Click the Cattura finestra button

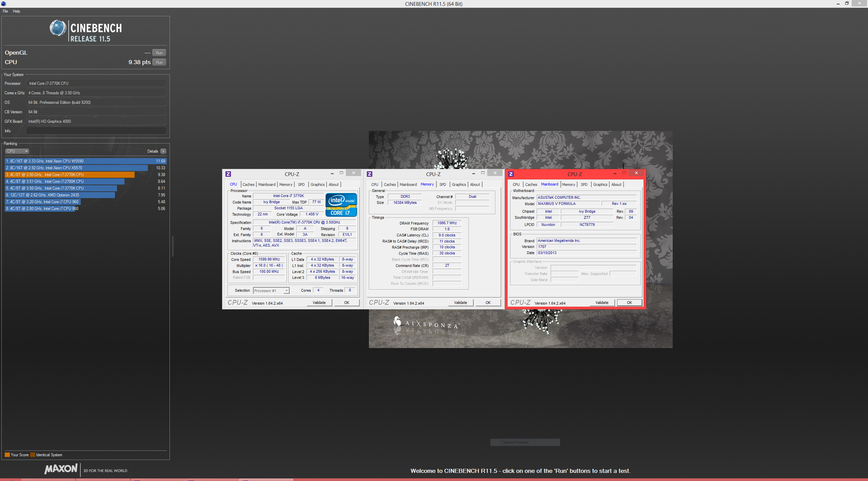(x=525, y=442)
